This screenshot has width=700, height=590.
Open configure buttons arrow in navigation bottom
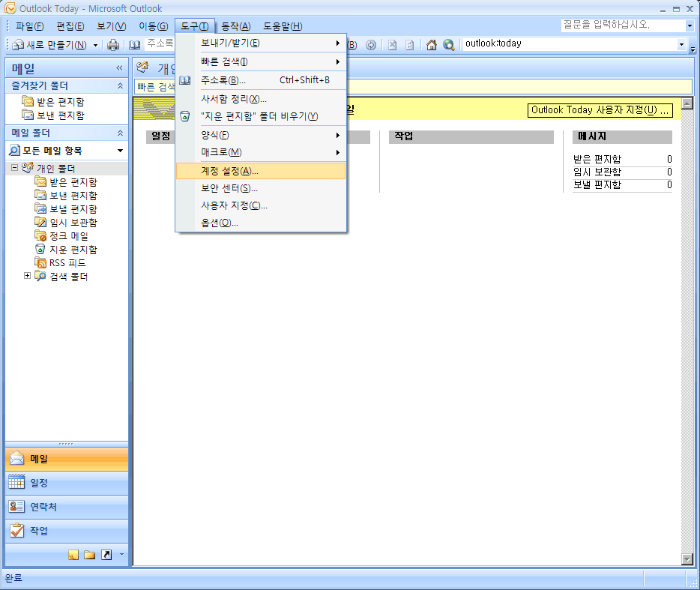tap(121, 555)
